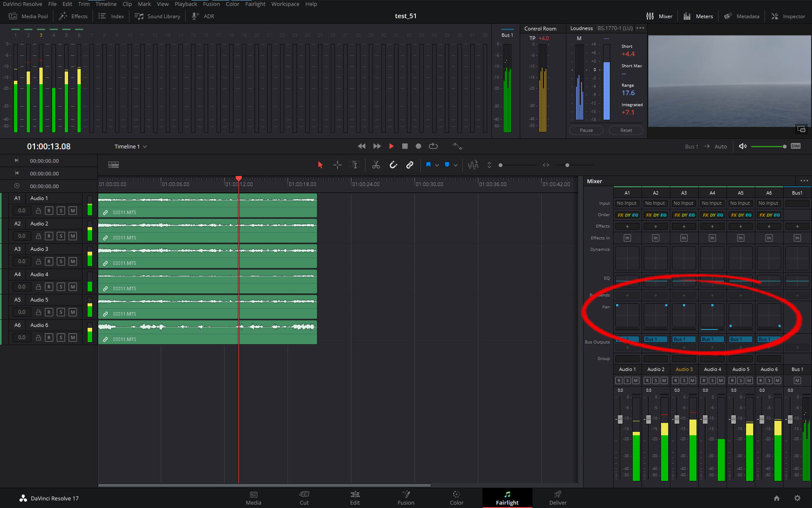812x508 pixels.
Task: Open the Effects library panel
Action: click(73, 16)
